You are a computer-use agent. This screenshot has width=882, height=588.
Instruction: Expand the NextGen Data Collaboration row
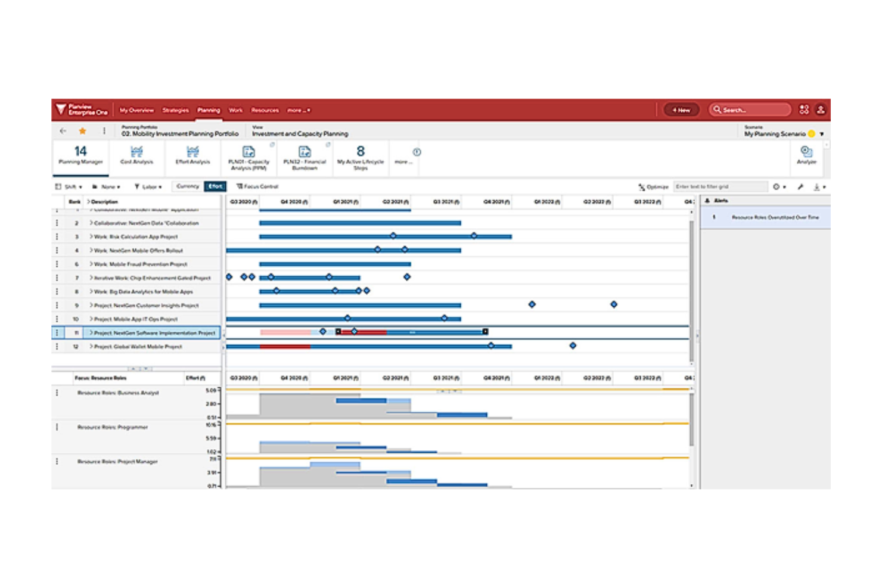pyautogui.click(x=91, y=223)
